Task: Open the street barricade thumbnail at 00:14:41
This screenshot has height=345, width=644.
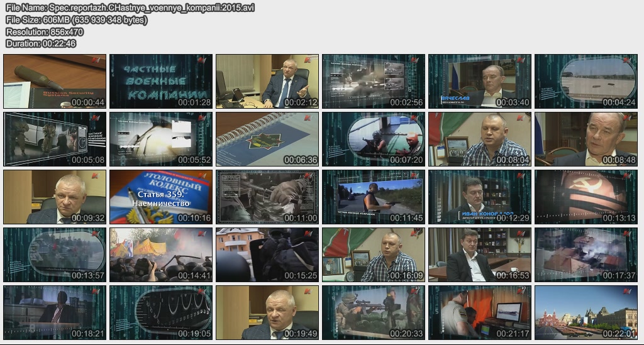Action: (x=161, y=255)
